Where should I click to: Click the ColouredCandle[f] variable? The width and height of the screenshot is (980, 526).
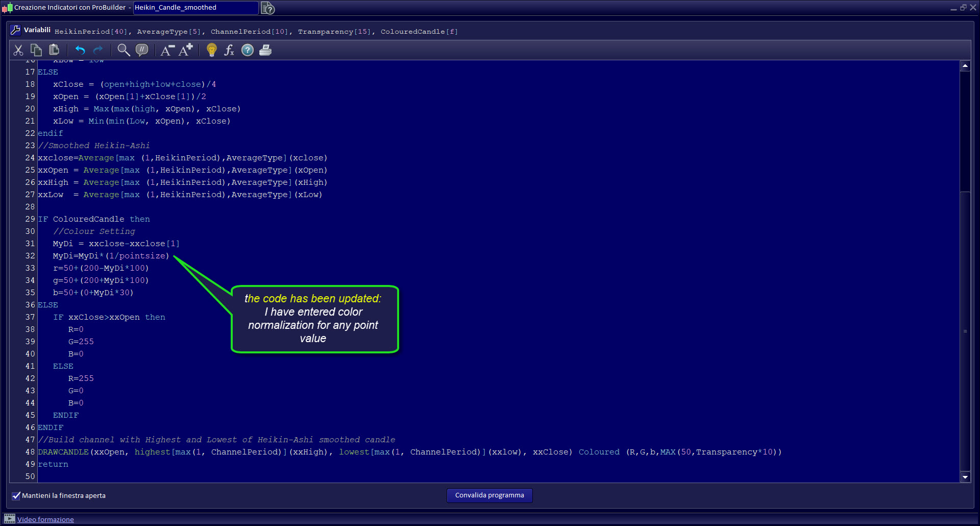(419, 32)
